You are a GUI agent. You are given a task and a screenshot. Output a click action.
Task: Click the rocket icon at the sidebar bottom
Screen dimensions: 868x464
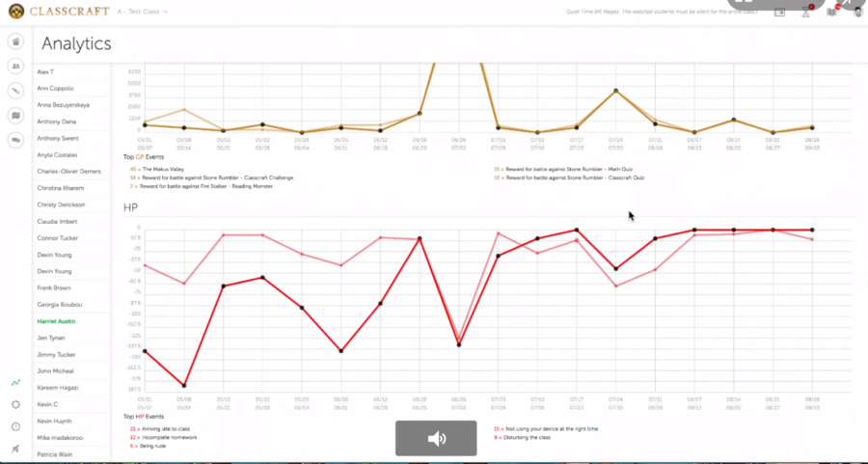(x=16, y=449)
